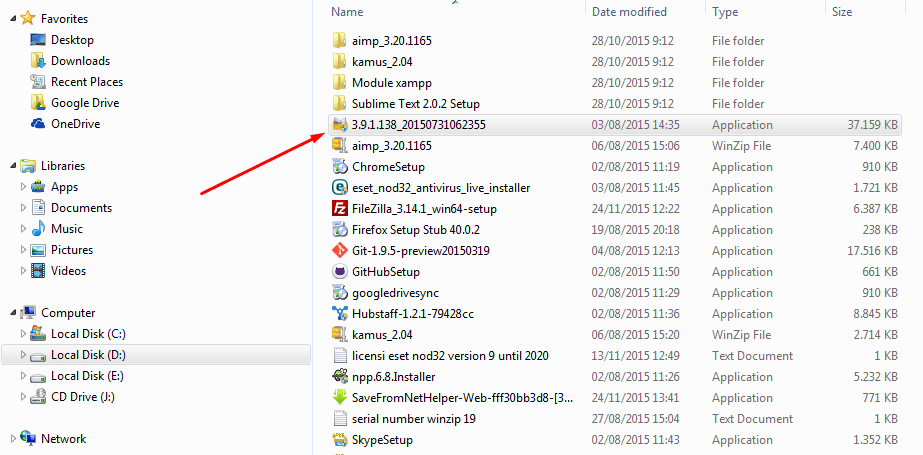Open Network in the navigation pane
Image resolution: width=923 pixels, height=455 pixels.
coord(64,439)
